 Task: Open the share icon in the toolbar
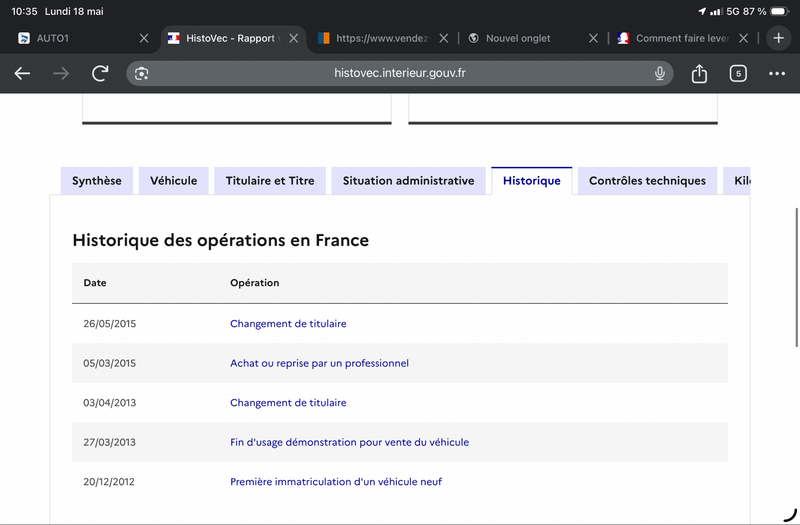pos(699,73)
